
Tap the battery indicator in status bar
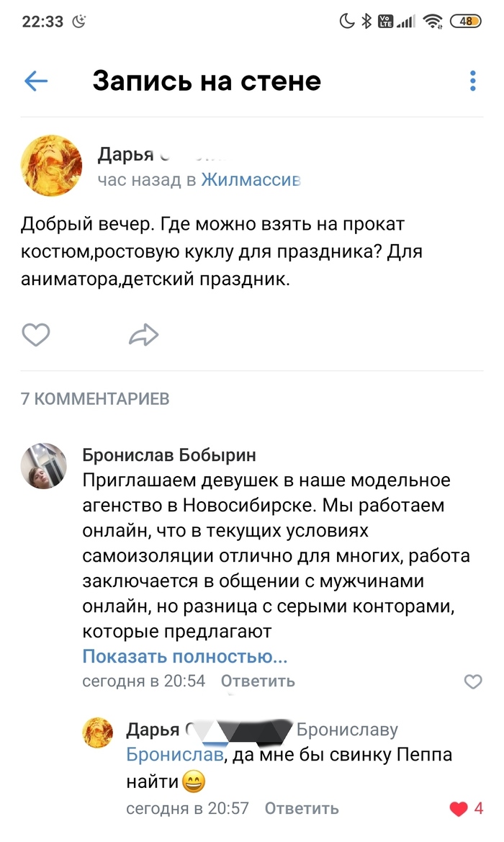pyautogui.click(x=466, y=22)
